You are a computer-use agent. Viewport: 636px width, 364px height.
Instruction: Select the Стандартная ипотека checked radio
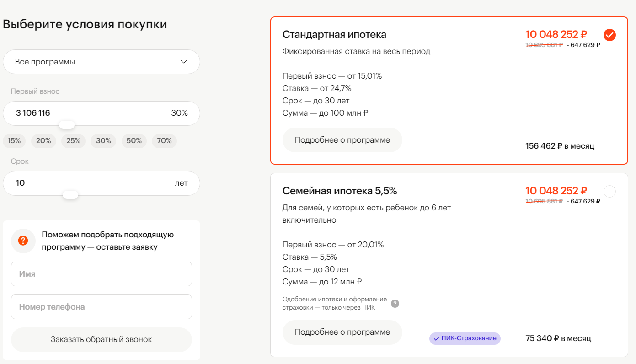pyautogui.click(x=609, y=35)
